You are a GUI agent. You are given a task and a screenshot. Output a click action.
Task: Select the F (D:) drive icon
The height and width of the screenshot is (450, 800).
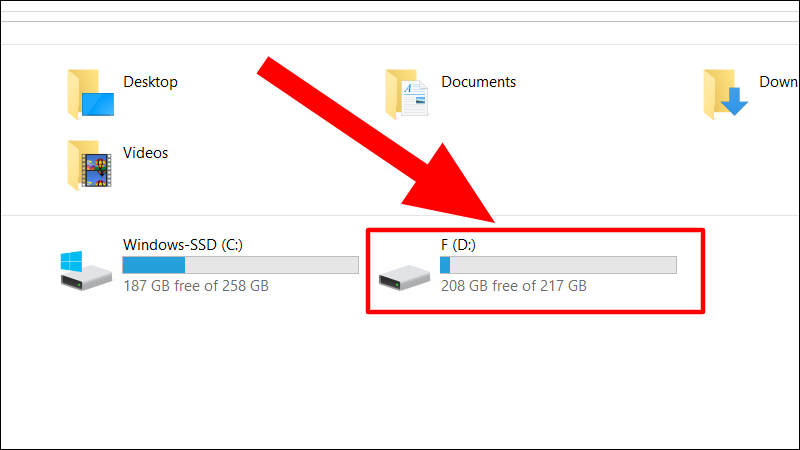[404, 278]
